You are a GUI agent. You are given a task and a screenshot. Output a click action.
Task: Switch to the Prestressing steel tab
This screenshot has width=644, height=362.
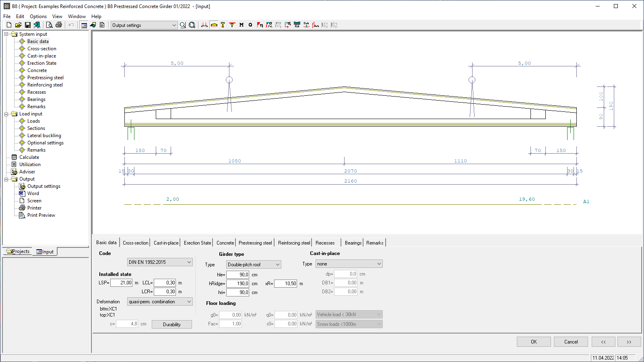click(x=255, y=243)
